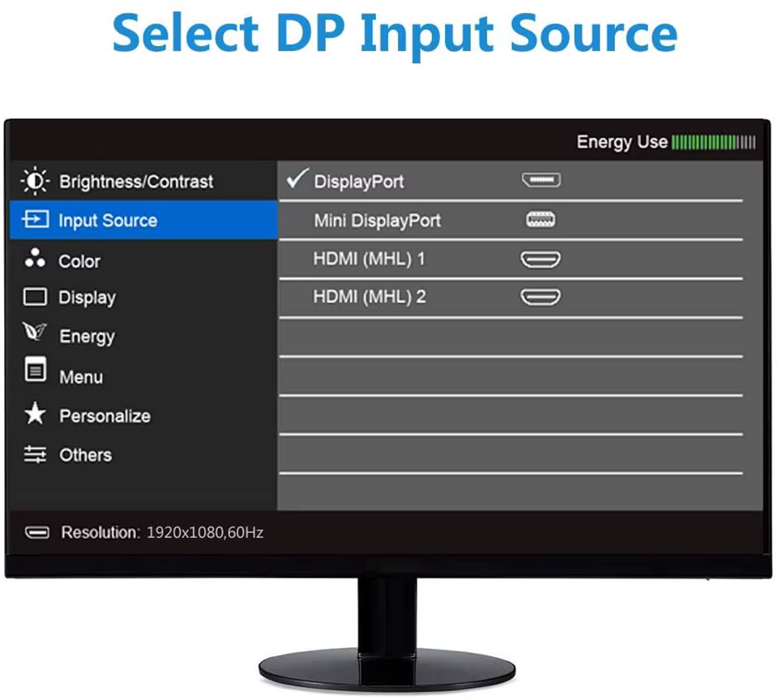Image resolution: width=778 pixels, height=700 pixels.
Task: Click the Input Source arrow icon
Action: pyautogui.click(x=35, y=219)
